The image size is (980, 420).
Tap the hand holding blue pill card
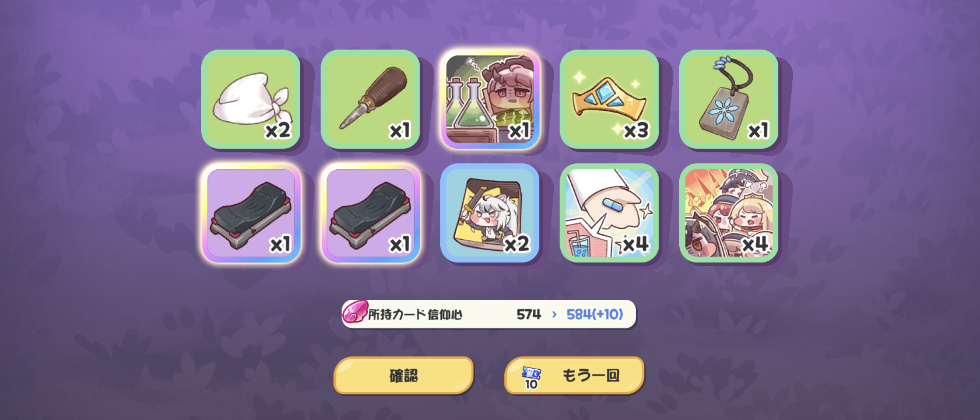point(609,213)
